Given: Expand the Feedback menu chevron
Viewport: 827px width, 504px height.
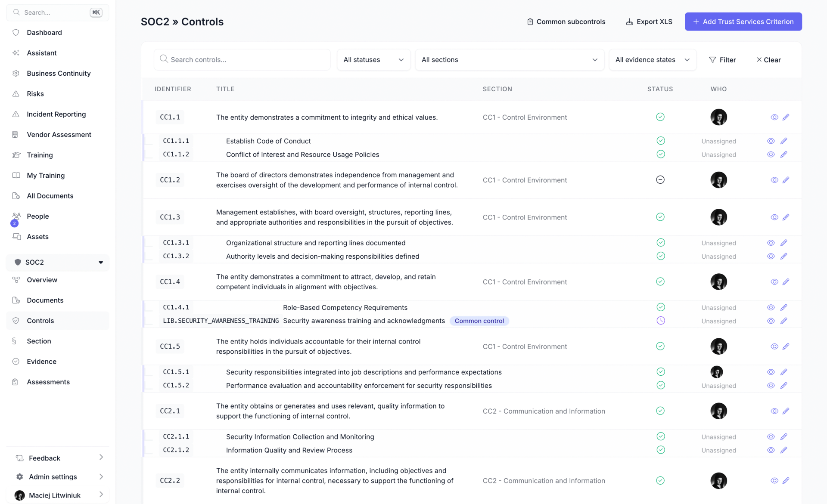Looking at the screenshot, I should [x=101, y=457].
